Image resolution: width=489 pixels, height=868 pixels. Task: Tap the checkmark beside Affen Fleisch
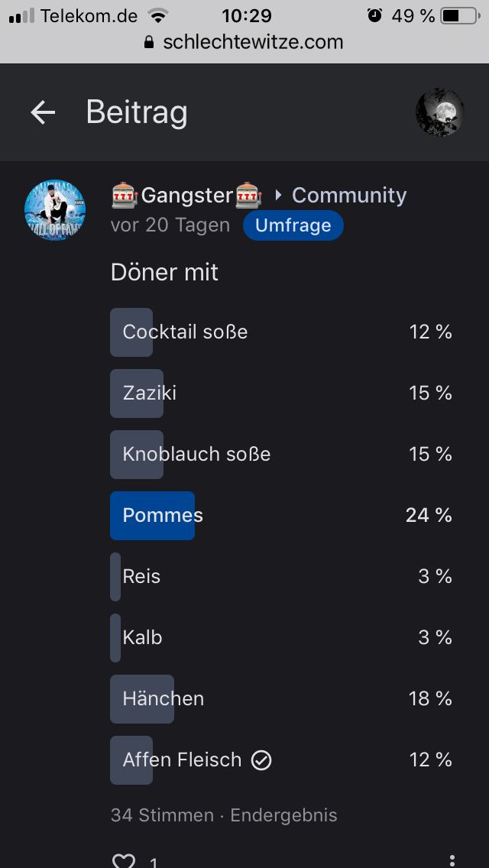[x=261, y=760]
